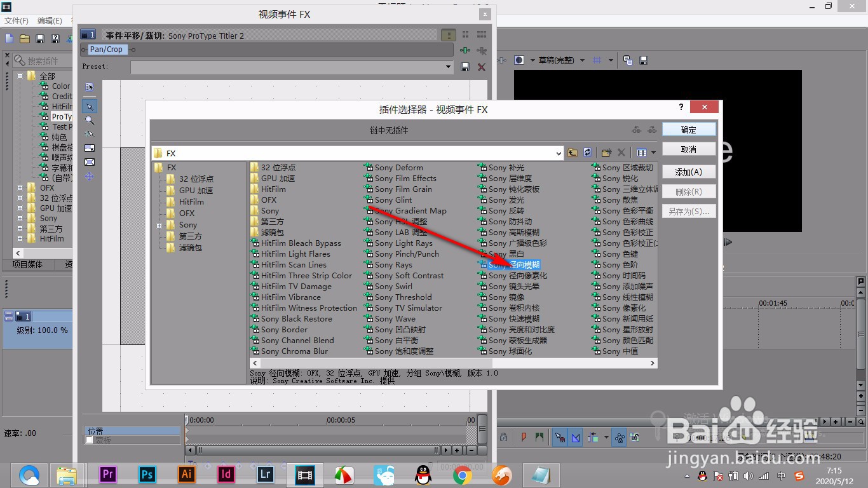Switch to 项目媒体 tab

pyautogui.click(x=27, y=264)
